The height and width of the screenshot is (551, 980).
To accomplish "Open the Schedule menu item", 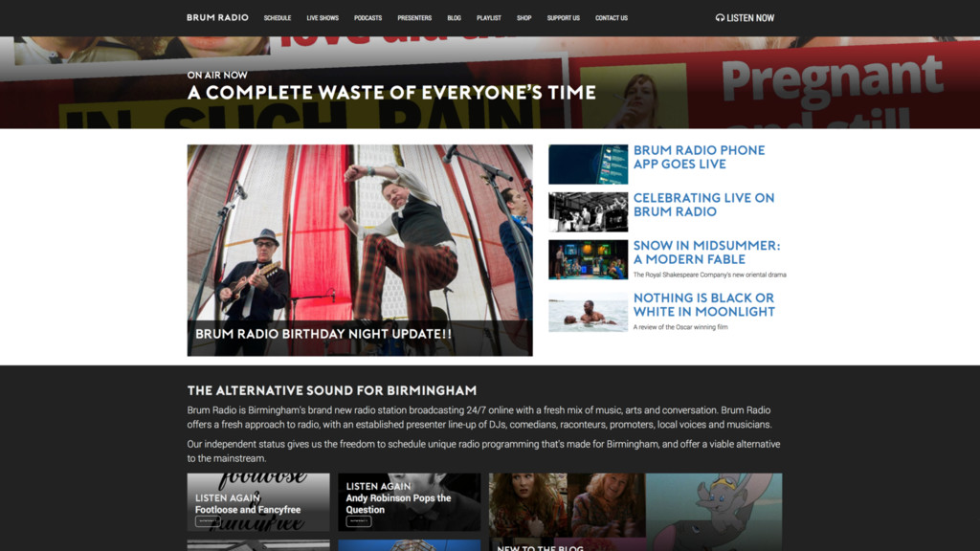I will [x=278, y=18].
